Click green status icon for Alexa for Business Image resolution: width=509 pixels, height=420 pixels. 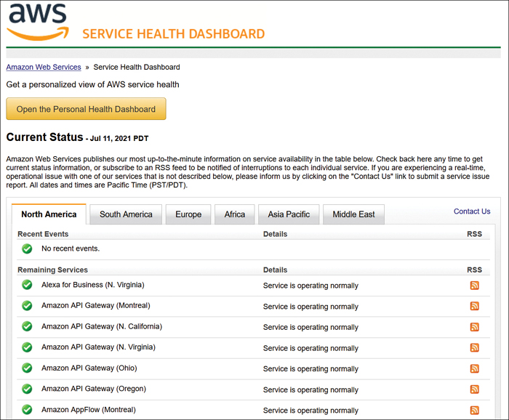pos(27,285)
